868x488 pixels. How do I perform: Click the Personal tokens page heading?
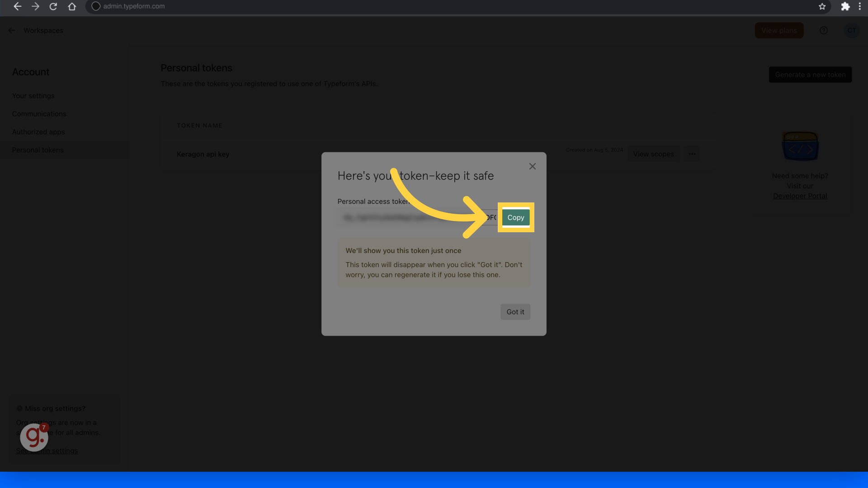(x=196, y=68)
